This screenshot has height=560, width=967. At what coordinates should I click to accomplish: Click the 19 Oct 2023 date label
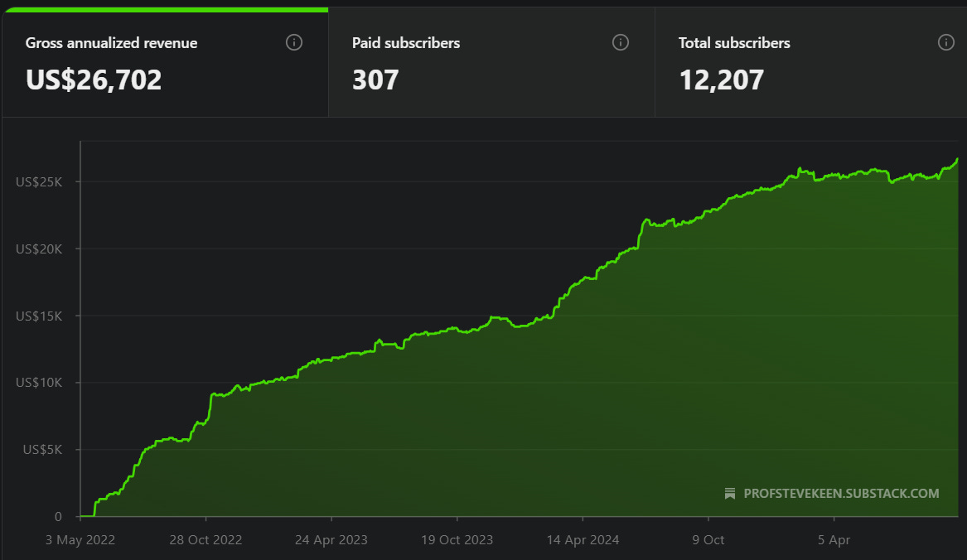click(x=457, y=540)
